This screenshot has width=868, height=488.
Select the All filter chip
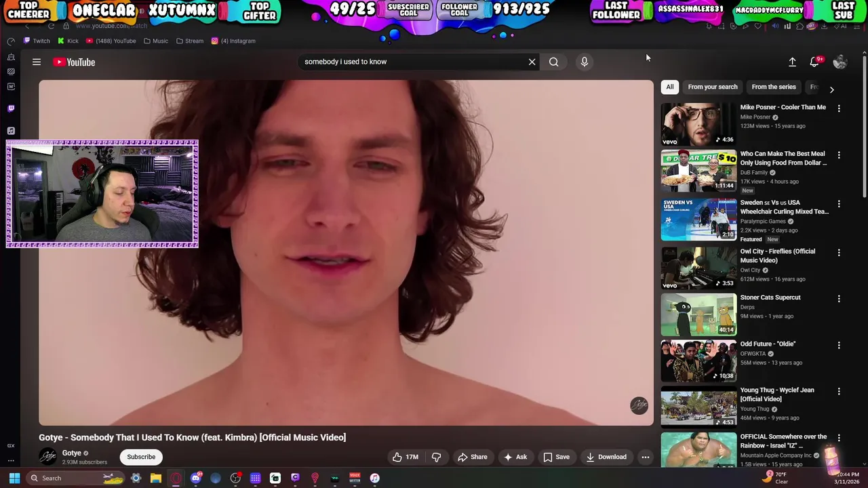point(670,87)
